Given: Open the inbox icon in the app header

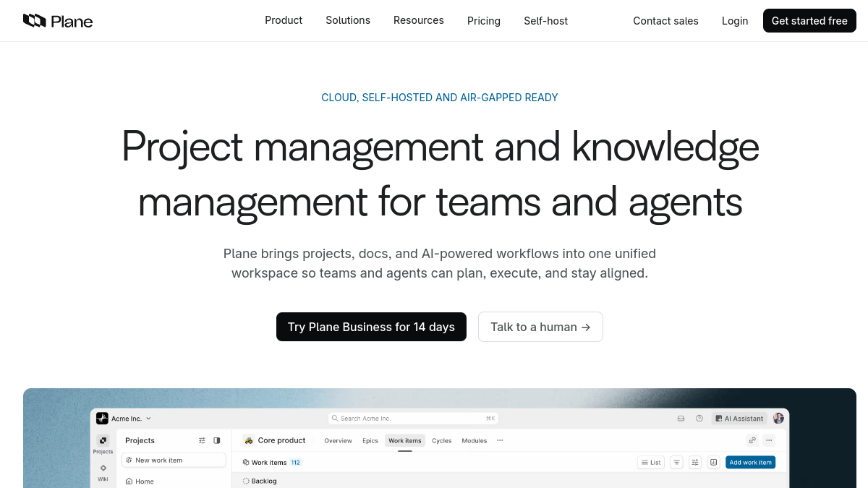Looking at the screenshot, I should 681,419.
